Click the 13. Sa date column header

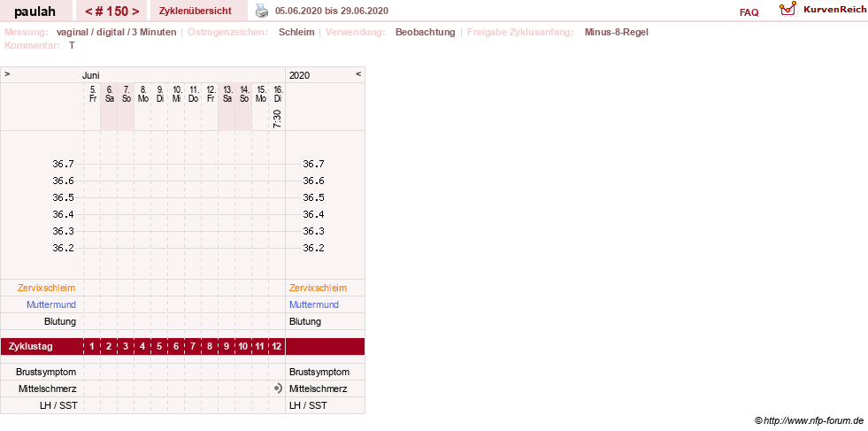tap(227, 94)
